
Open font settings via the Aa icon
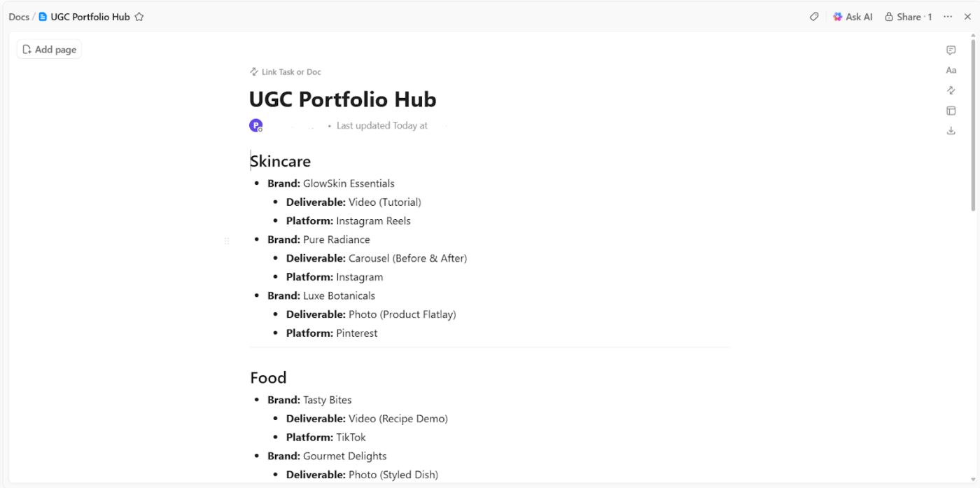[951, 70]
